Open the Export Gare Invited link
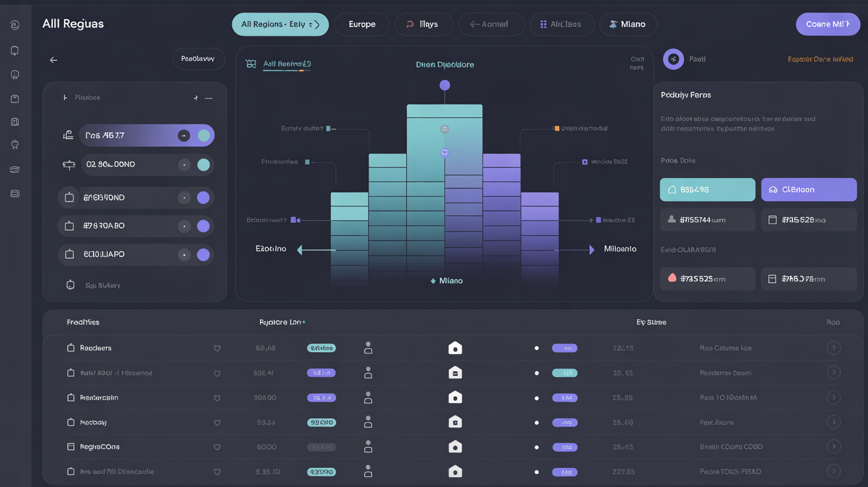 tap(820, 59)
